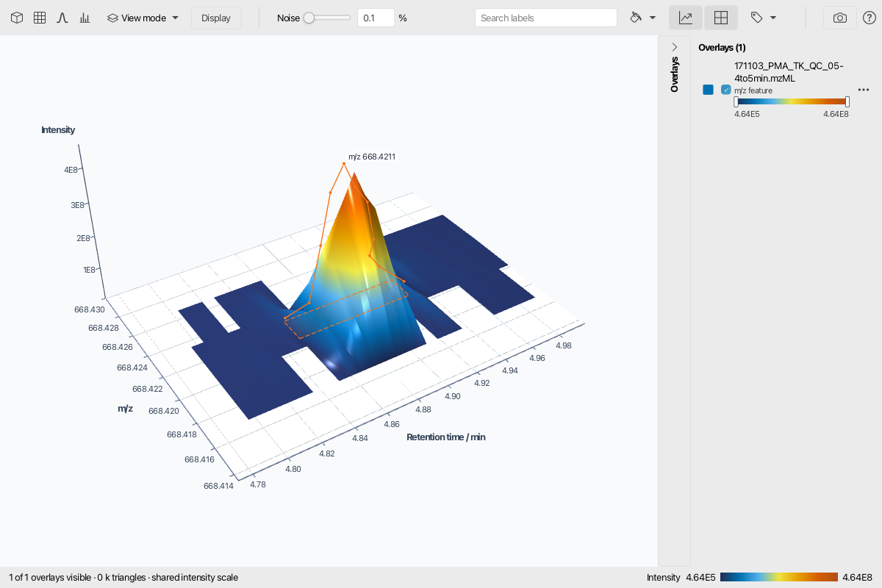This screenshot has width=882, height=588.
Task: Select the 3D cube view icon
Action: point(17,18)
